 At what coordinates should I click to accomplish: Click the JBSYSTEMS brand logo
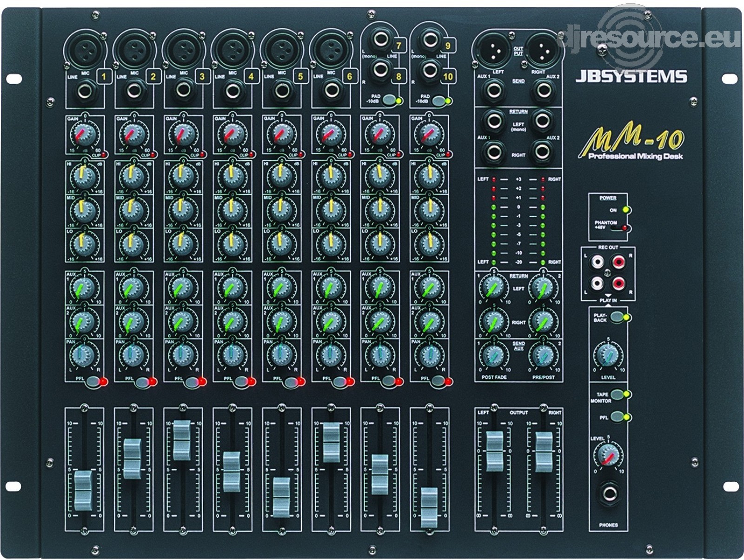(x=631, y=76)
